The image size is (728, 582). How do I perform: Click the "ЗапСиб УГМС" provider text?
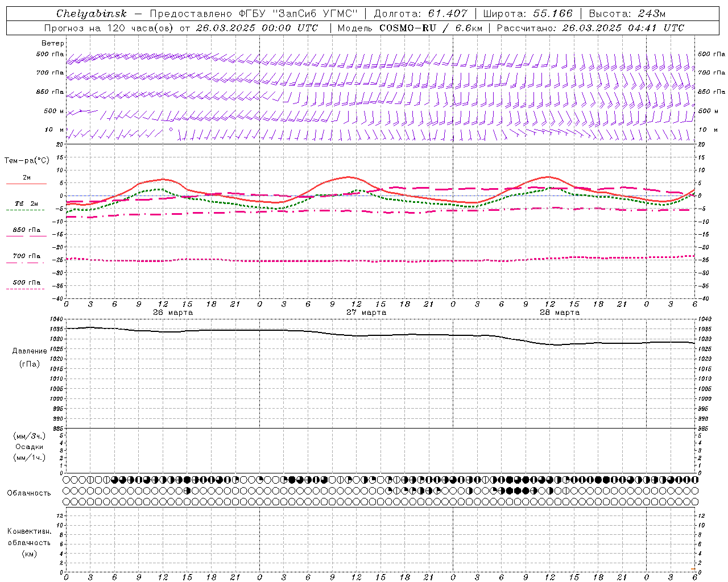pyautogui.click(x=316, y=14)
